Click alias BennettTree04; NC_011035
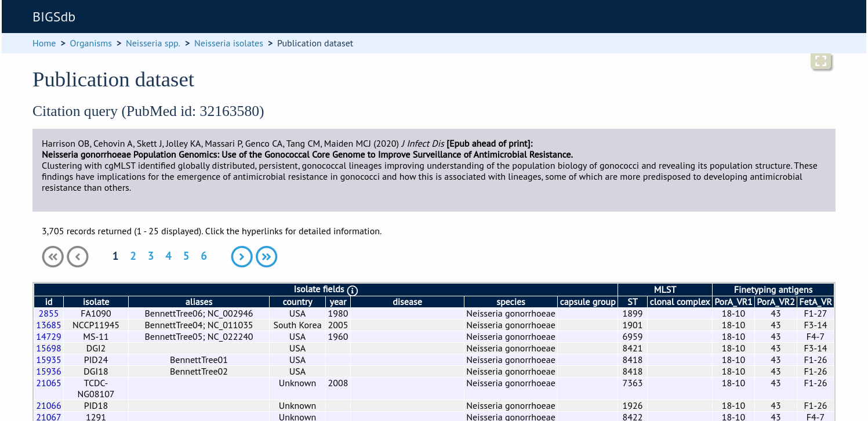 tap(199, 325)
